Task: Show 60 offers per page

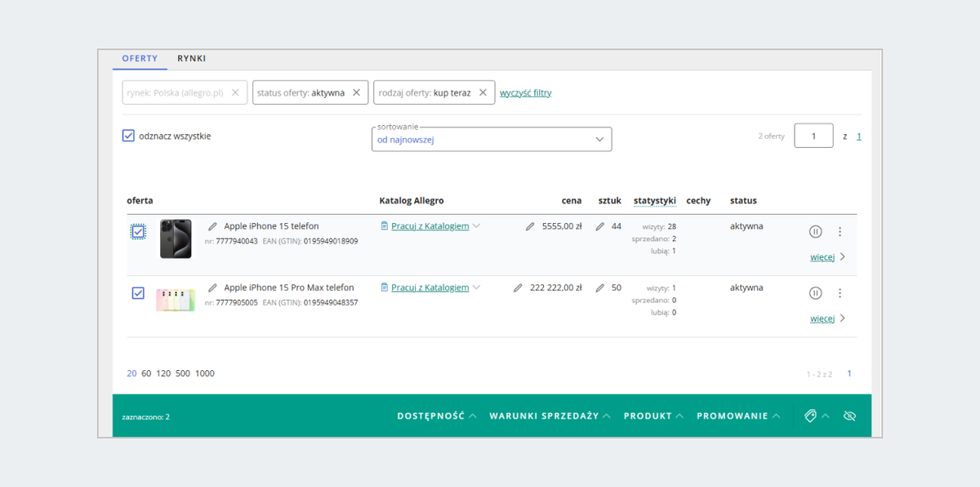Action: click(146, 373)
